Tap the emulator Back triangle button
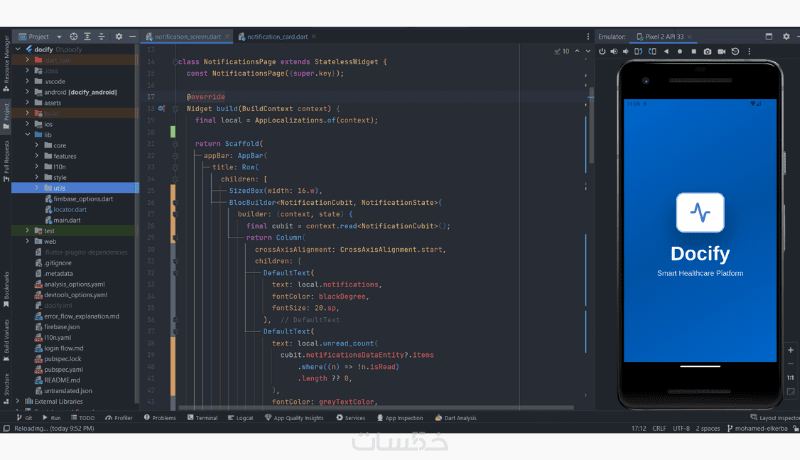 [x=666, y=52]
